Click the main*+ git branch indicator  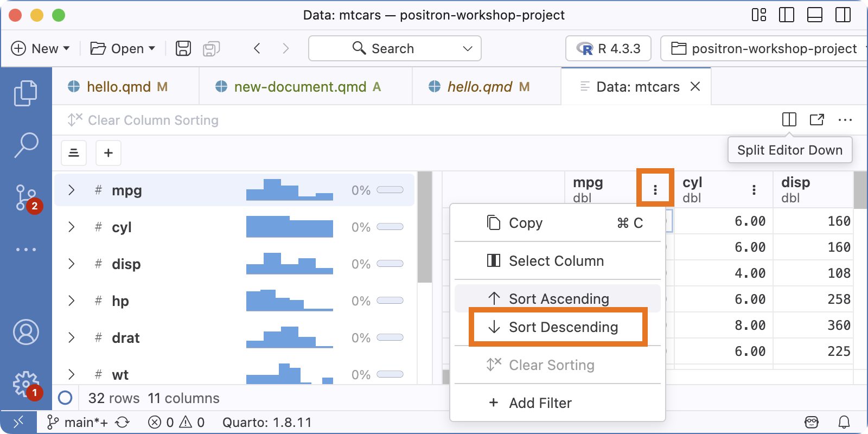(78, 422)
